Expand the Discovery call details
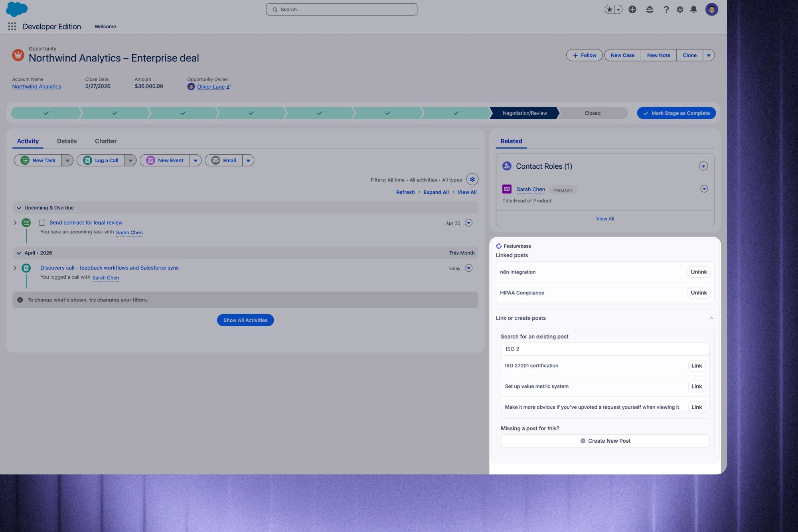 pos(15,268)
